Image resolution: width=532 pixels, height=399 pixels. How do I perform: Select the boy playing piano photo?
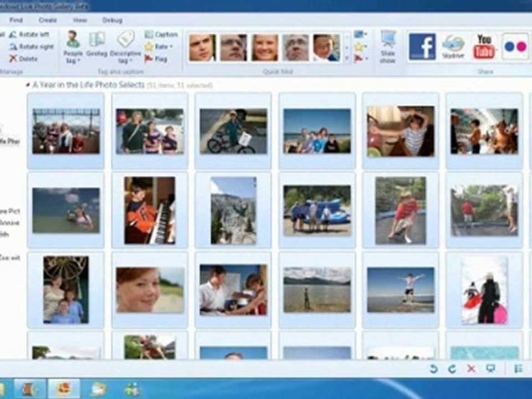150,210
